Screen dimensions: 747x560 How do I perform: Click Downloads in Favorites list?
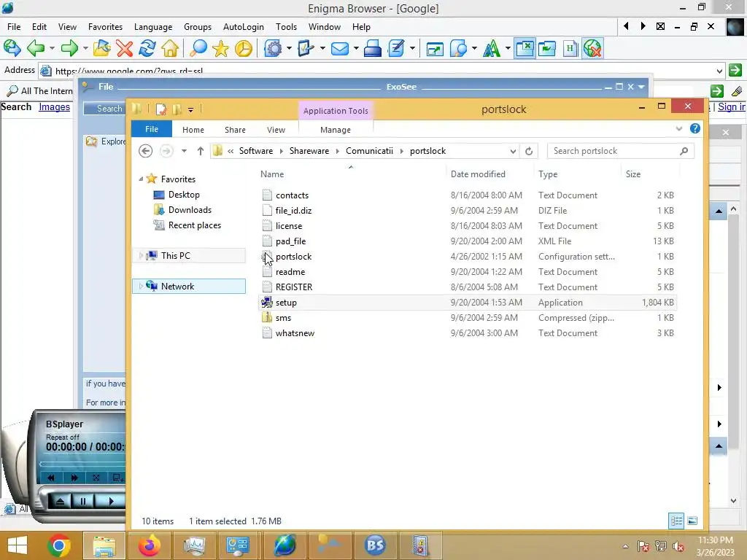tap(190, 209)
